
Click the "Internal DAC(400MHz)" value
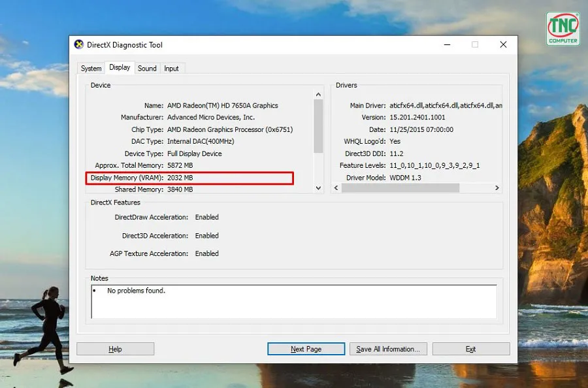pyautogui.click(x=201, y=141)
